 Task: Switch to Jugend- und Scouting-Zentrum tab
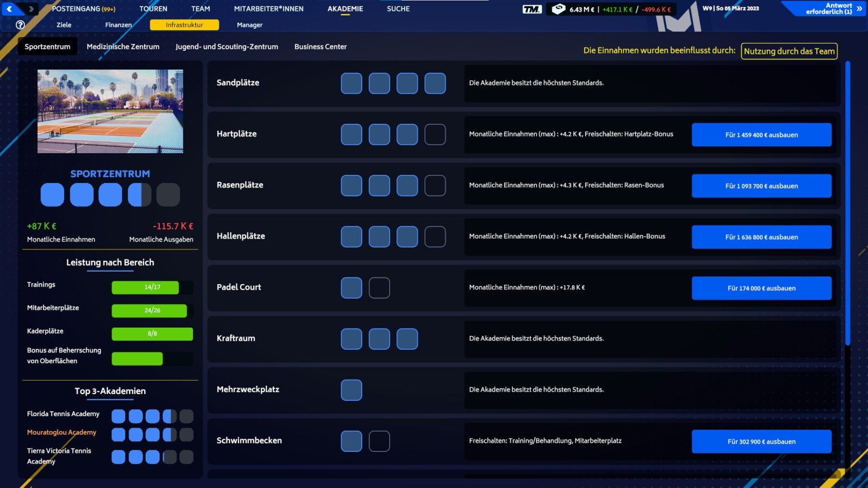pyautogui.click(x=227, y=47)
